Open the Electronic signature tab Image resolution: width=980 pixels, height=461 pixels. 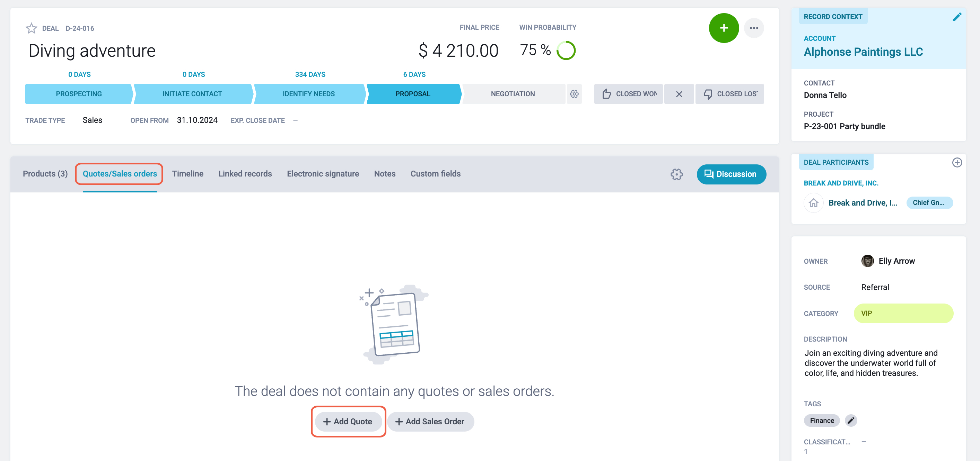323,174
